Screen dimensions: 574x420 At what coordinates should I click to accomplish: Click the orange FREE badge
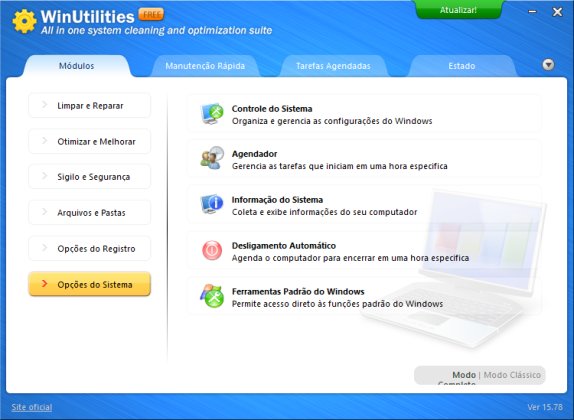pyautogui.click(x=151, y=15)
